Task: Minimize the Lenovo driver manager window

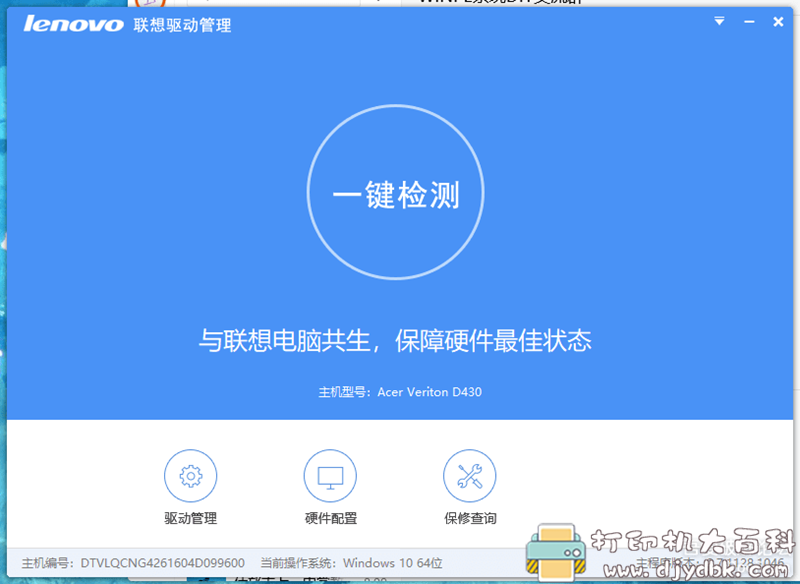Action: (749, 21)
